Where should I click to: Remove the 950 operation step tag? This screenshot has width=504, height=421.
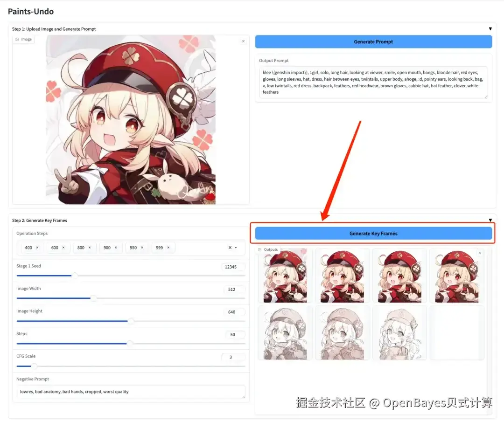click(x=142, y=248)
